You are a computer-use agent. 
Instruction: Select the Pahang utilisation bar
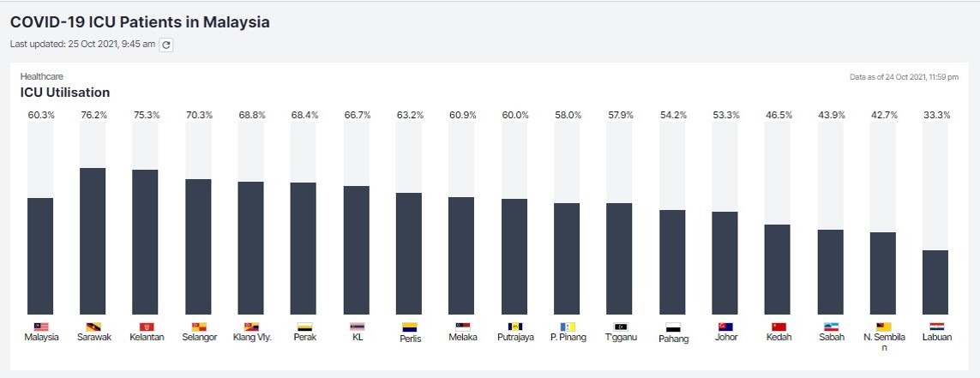pos(672,261)
